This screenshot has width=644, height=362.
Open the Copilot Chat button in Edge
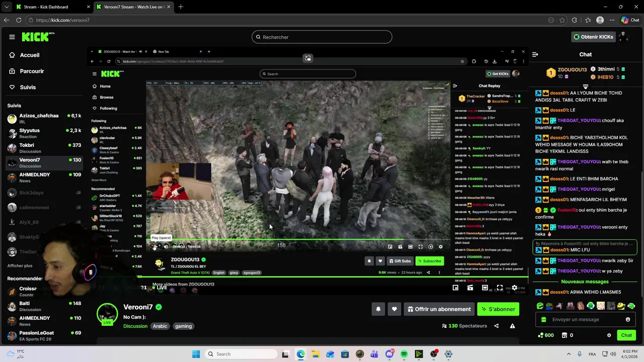pos(630,20)
